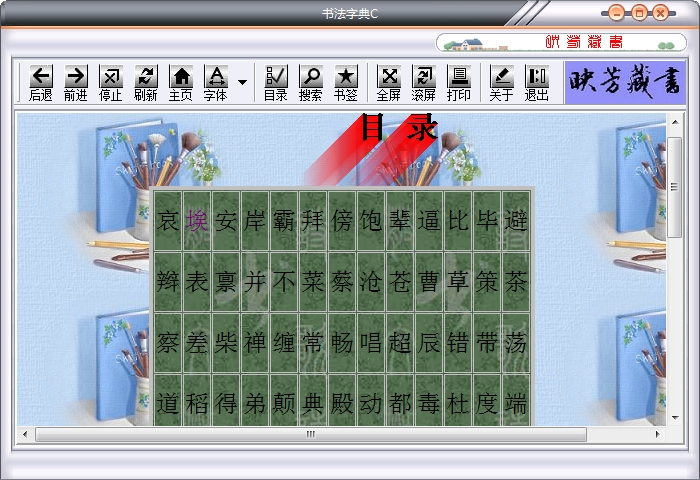View calligraphy for 畅
Viewport: 700px width, 480px height.
click(x=342, y=343)
